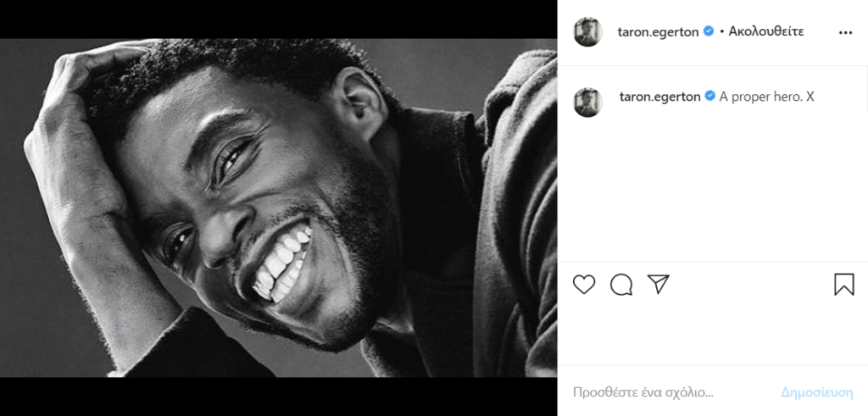Open taron.egerton profile from header username
868x416 pixels.
coord(658,32)
